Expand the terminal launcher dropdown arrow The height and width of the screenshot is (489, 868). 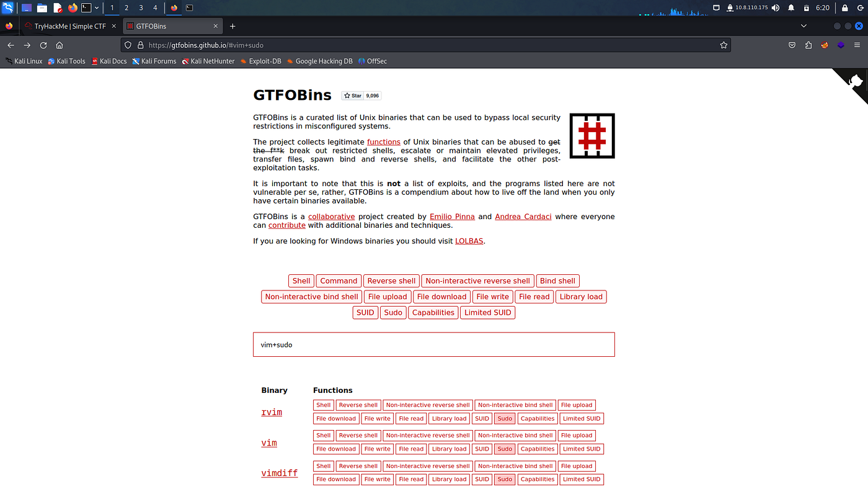[x=97, y=8]
